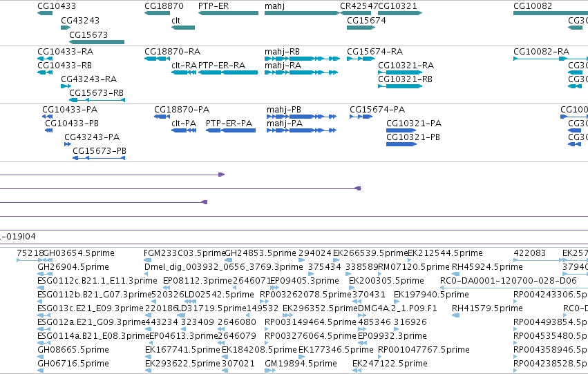Viewport: 588px width, 374px height.
Task: Click the GH06716.5prime EST label
Action: (x=73, y=364)
